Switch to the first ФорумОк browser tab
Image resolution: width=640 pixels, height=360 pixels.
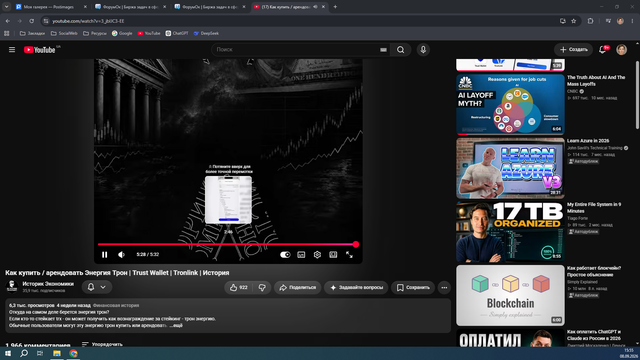tap(129, 7)
